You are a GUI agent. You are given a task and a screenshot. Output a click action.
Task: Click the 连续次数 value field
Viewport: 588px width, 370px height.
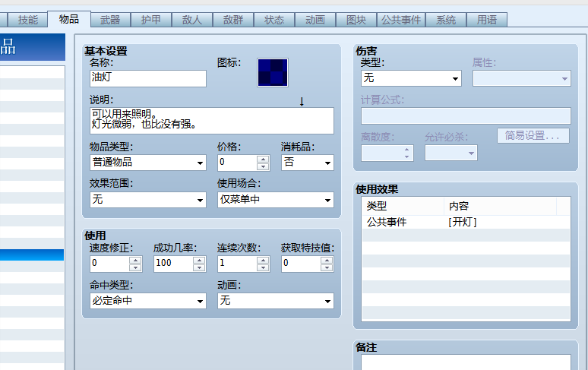coord(237,264)
